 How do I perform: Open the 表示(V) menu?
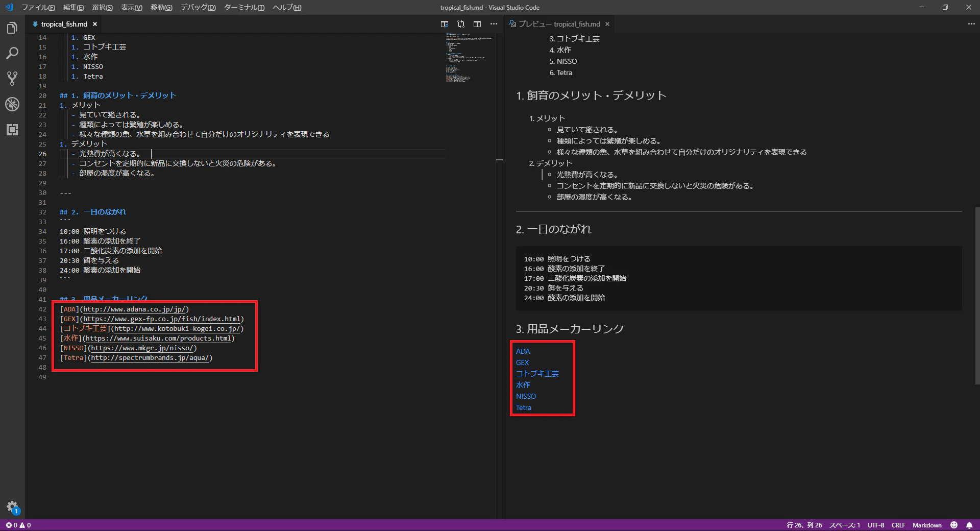point(132,7)
